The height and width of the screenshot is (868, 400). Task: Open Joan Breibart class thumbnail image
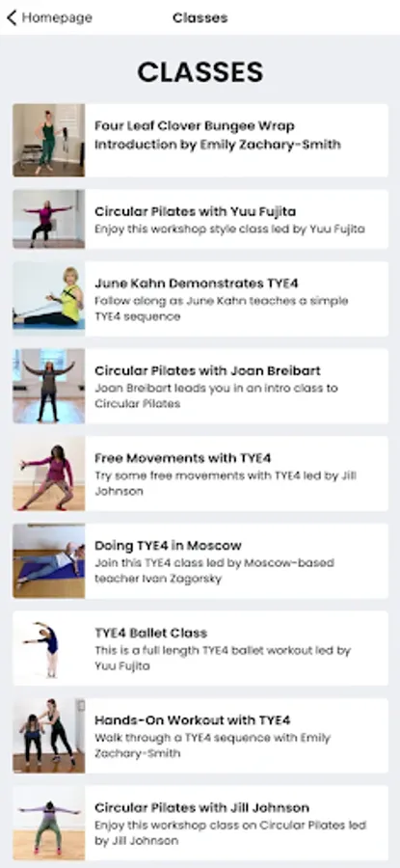[49, 387]
